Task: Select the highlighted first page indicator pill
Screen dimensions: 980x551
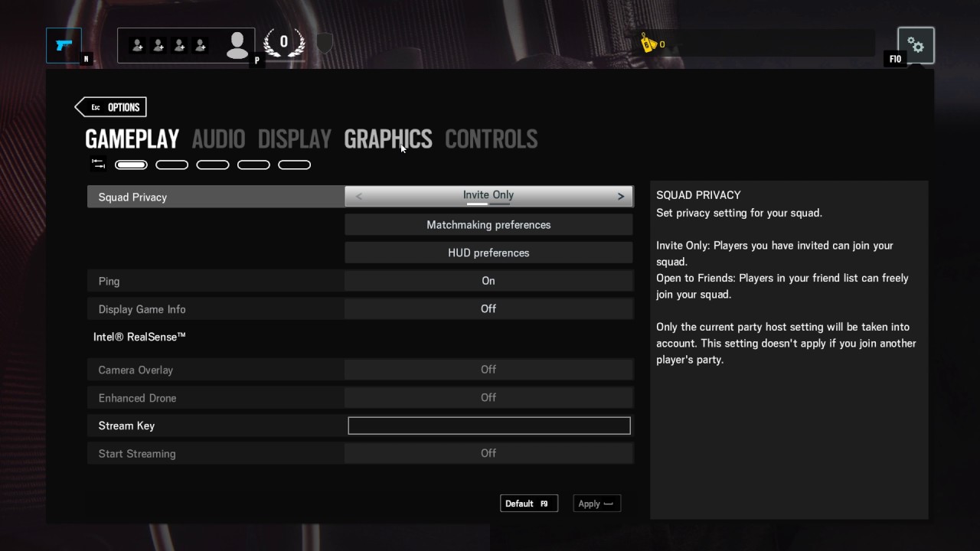Action: click(131, 165)
